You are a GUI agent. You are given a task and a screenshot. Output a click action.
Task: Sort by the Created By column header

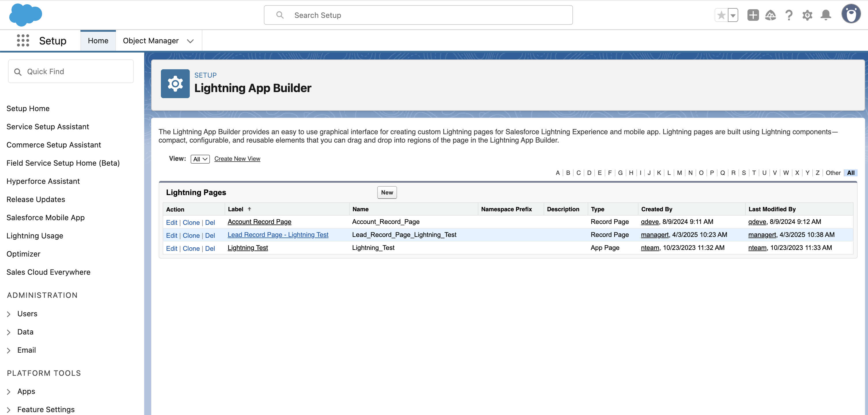tap(657, 209)
